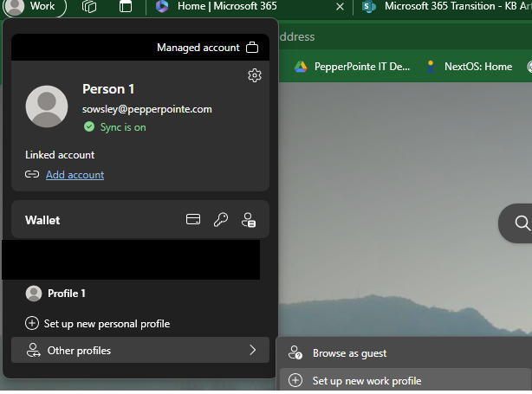The width and height of the screenshot is (532, 394).
Task: Click the address bar field
Action: coord(405,36)
